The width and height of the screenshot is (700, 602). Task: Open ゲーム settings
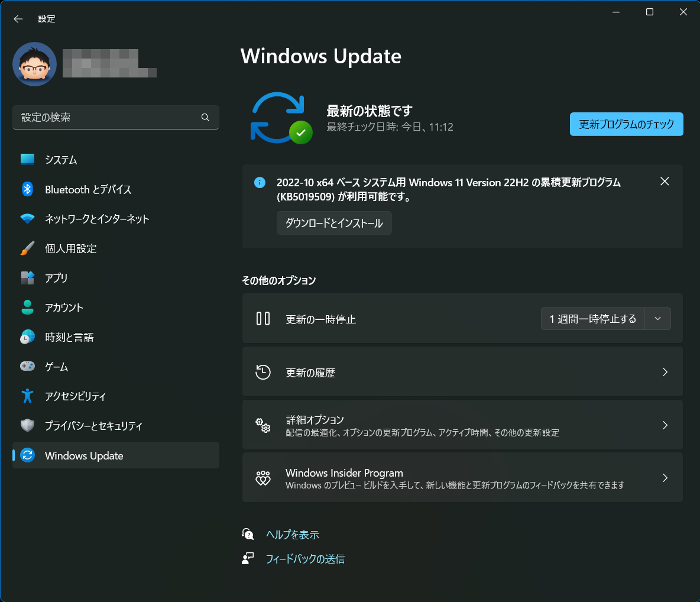point(116,367)
